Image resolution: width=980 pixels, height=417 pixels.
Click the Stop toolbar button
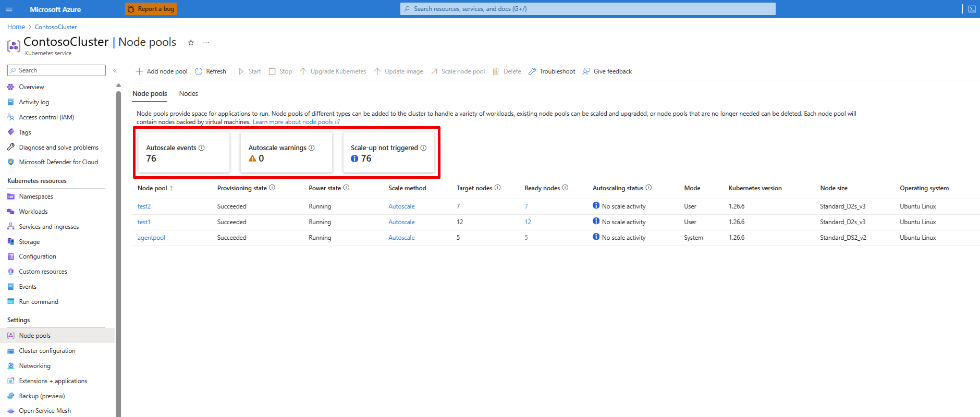point(280,71)
